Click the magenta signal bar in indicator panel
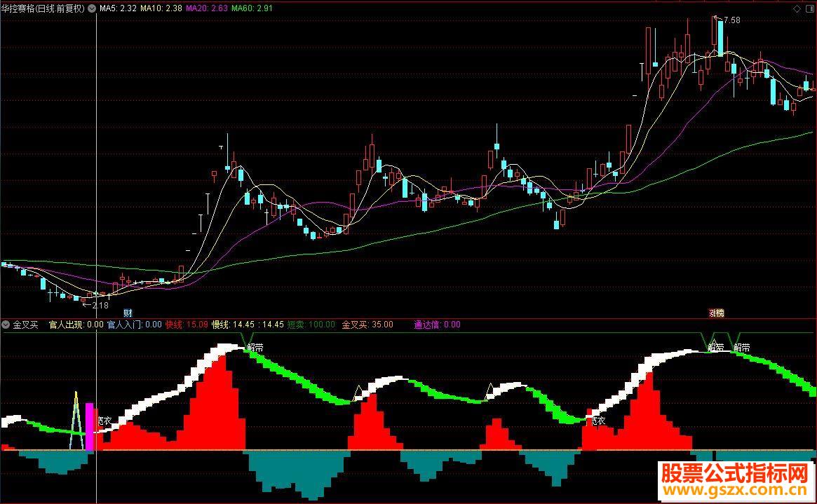This screenshot has width=817, height=504. [90, 426]
